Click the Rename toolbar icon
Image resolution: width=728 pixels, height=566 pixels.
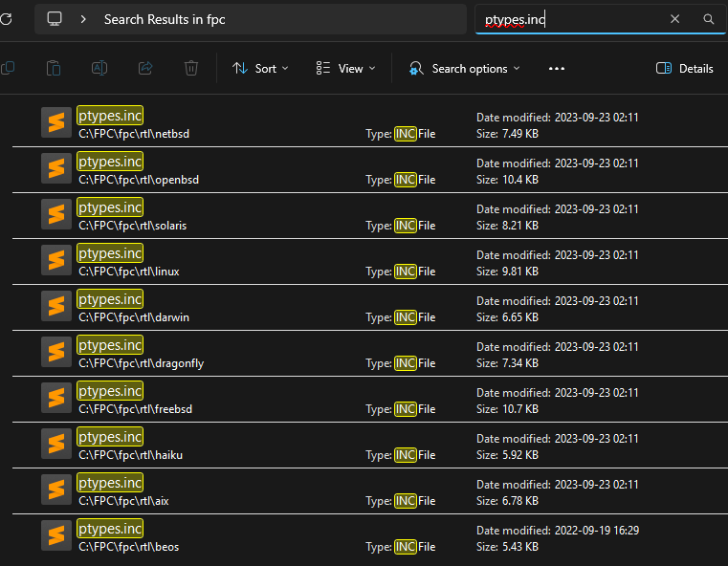99,68
